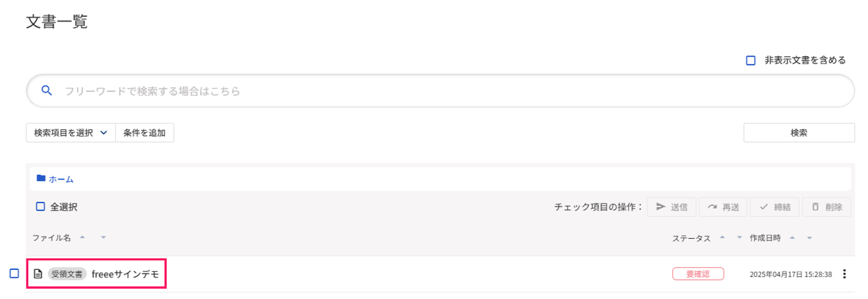Check the freeeサインデモ row checkbox
This screenshot has height=299, width=868.
15,274
